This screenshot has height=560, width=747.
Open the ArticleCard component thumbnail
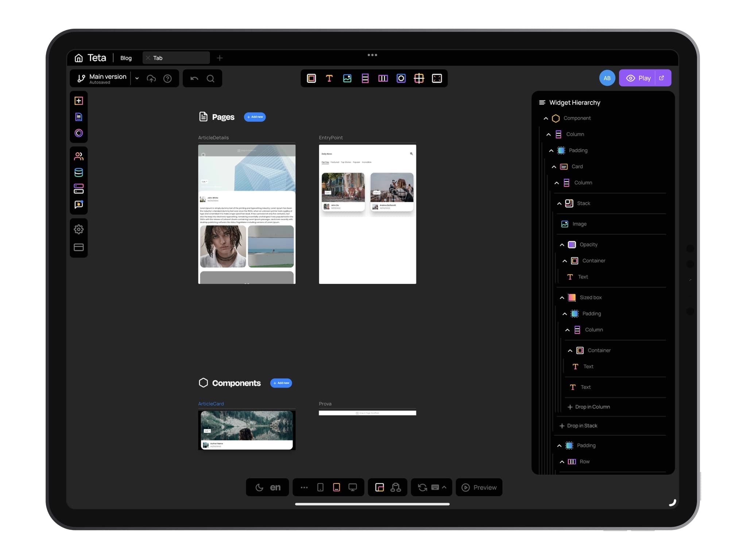247,430
